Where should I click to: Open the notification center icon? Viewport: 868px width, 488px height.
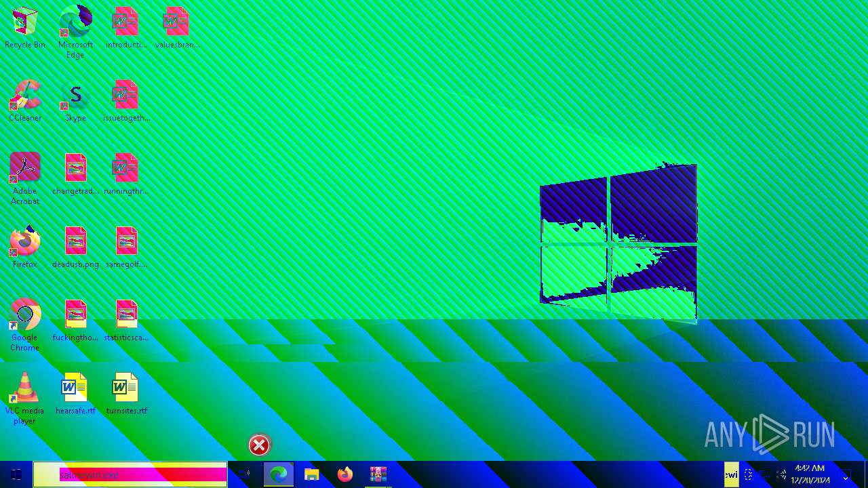(x=846, y=475)
